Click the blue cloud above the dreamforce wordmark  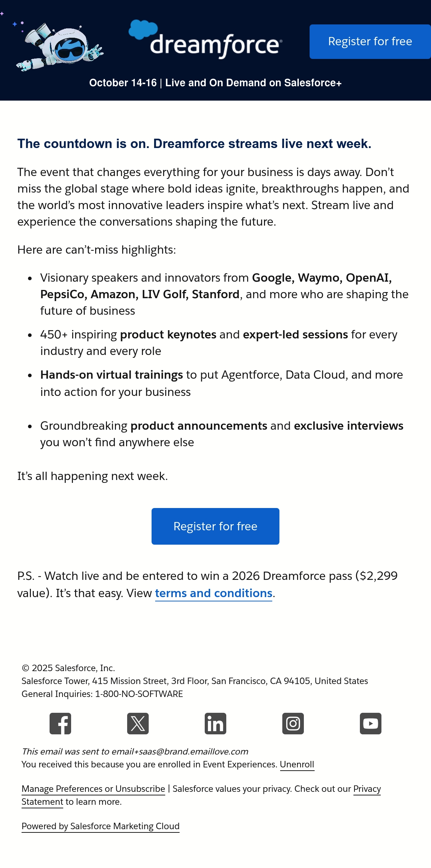143,29
